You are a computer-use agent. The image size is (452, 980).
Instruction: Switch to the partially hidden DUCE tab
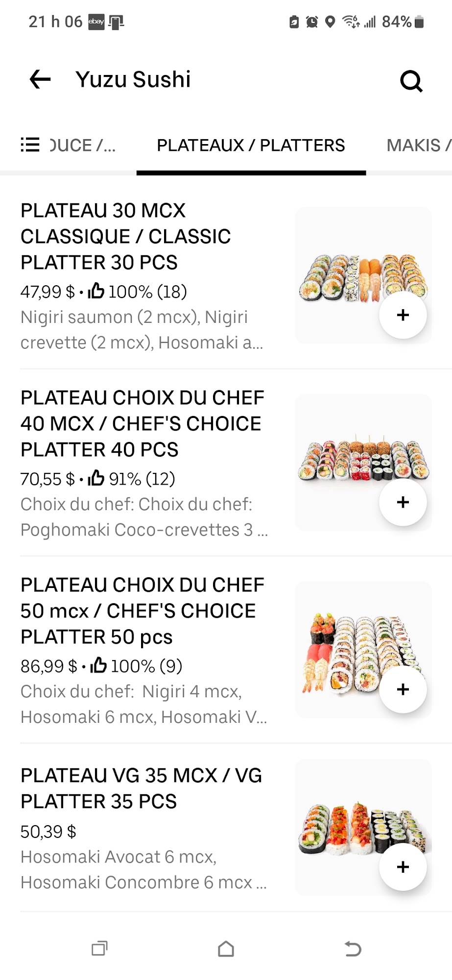pyautogui.click(x=83, y=145)
